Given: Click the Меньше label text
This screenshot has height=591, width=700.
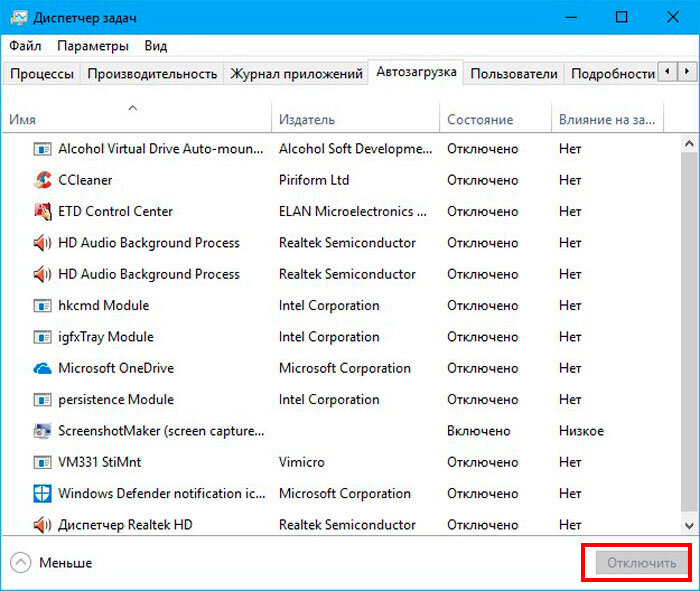Looking at the screenshot, I should click(66, 563).
